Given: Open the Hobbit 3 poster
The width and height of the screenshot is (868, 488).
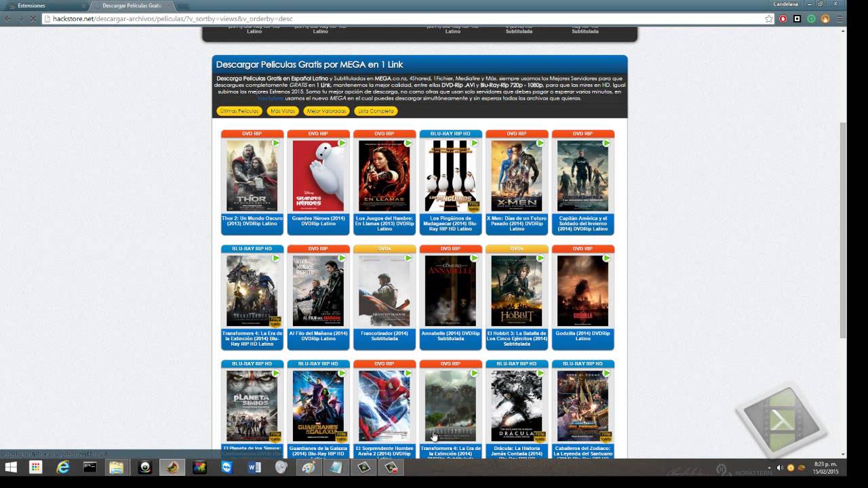Looking at the screenshot, I should (516, 291).
